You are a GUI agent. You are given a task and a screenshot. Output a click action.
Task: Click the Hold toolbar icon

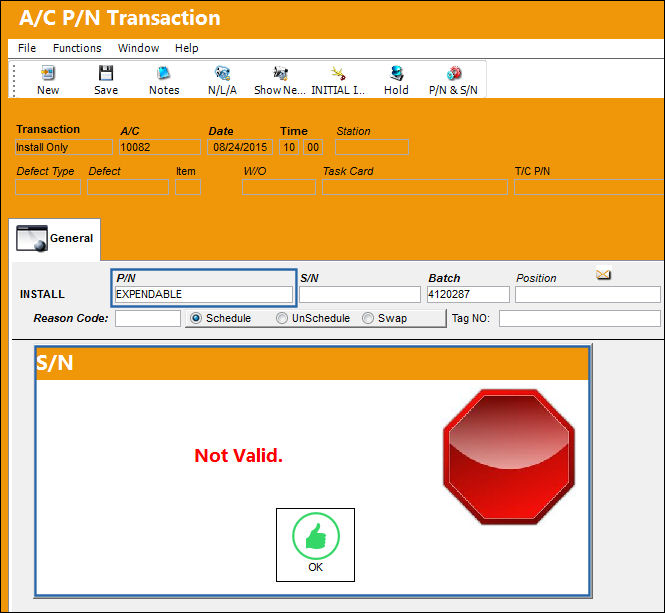coord(396,73)
